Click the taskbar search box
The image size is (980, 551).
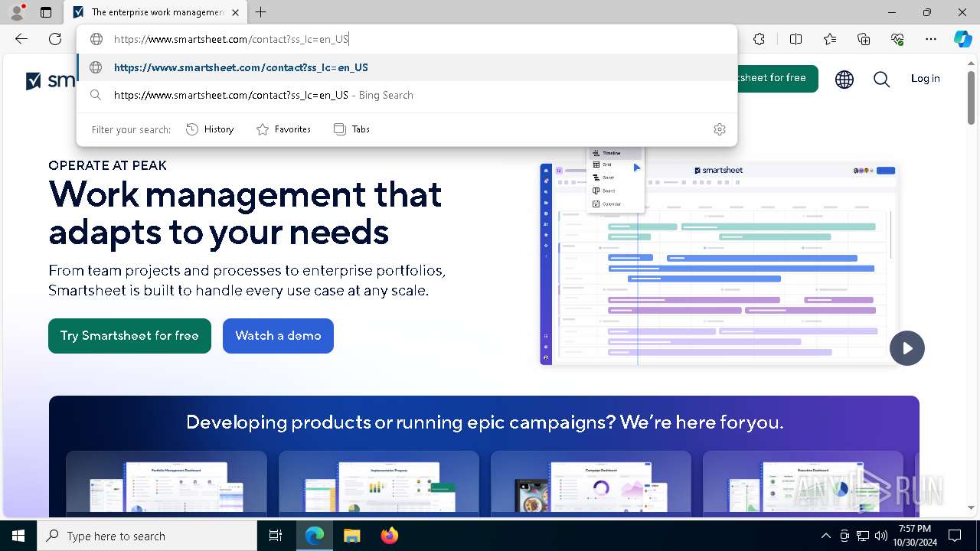tap(147, 536)
